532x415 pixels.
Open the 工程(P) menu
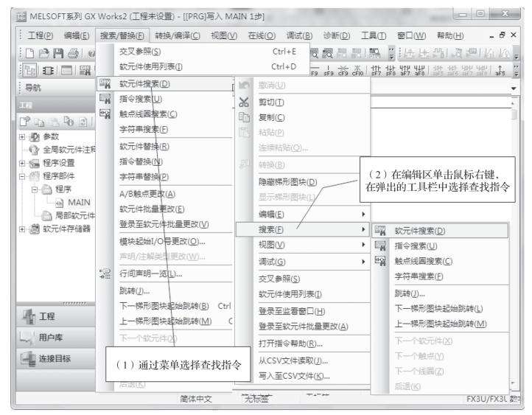click(40, 35)
